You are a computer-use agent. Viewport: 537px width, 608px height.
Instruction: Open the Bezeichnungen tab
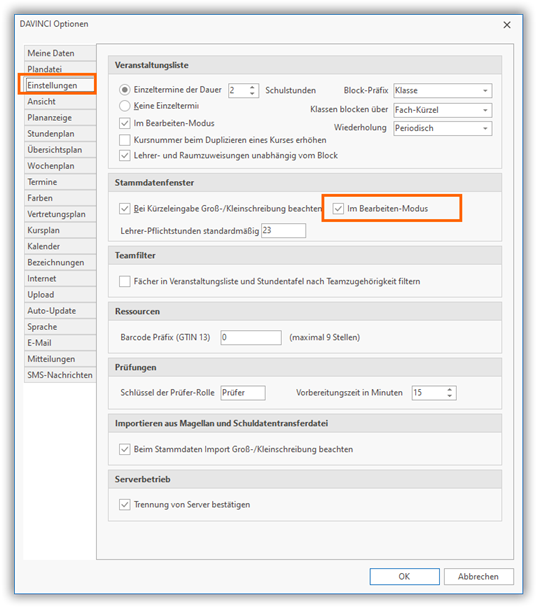(60, 263)
